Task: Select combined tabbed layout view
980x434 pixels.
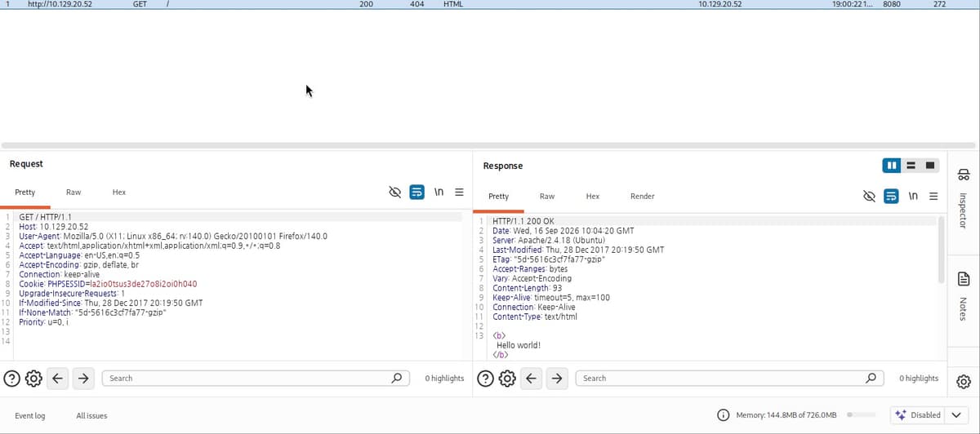Action: 931,166
